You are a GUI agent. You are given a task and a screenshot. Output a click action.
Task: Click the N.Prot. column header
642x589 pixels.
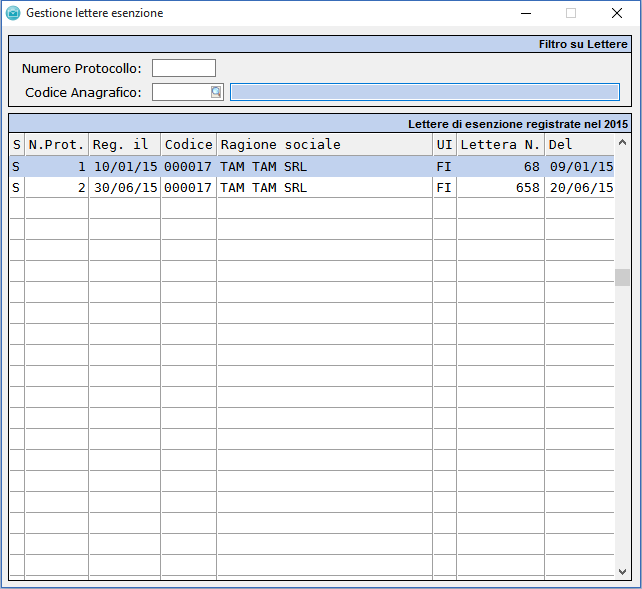click(x=56, y=145)
